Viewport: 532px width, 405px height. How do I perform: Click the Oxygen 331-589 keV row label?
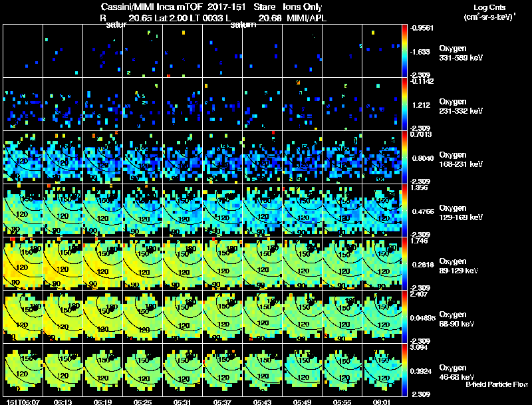461,53
